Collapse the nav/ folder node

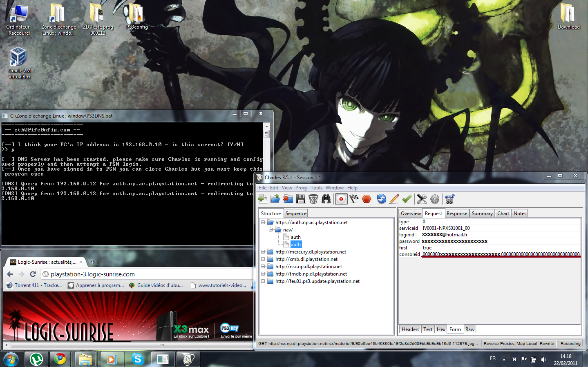pyautogui.click(x=271, y=230)
